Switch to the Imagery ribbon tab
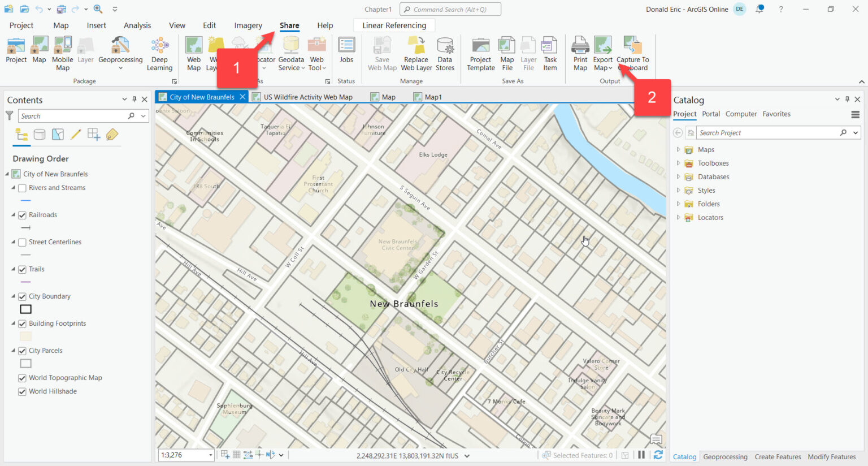Viewport: 868px width, 466px height. [x=248, y=25]
